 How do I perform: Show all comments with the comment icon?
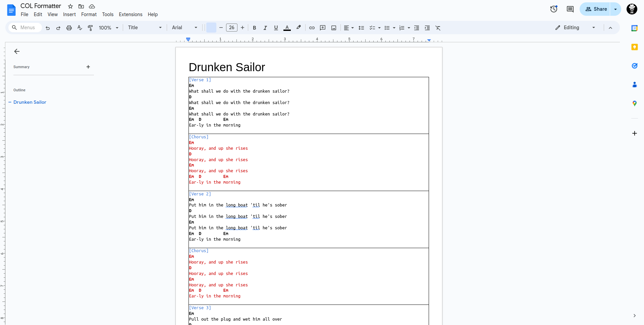click(x=570, y=9)
